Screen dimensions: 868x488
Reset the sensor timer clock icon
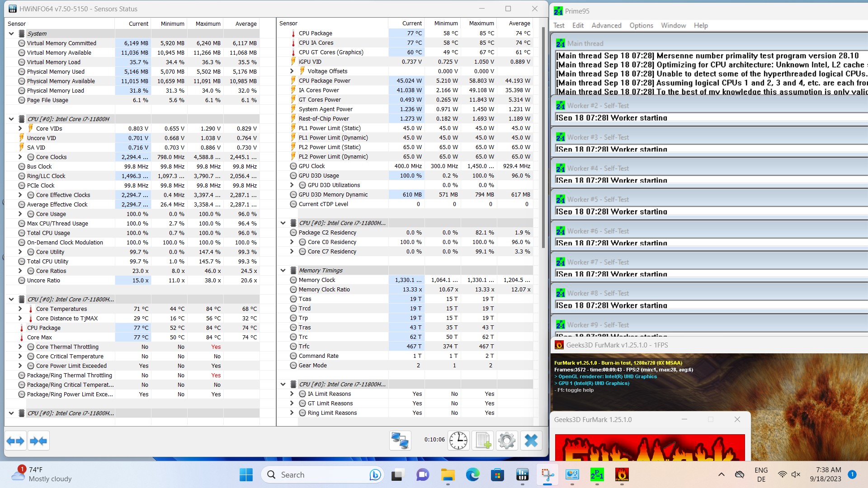pos(458,441)
